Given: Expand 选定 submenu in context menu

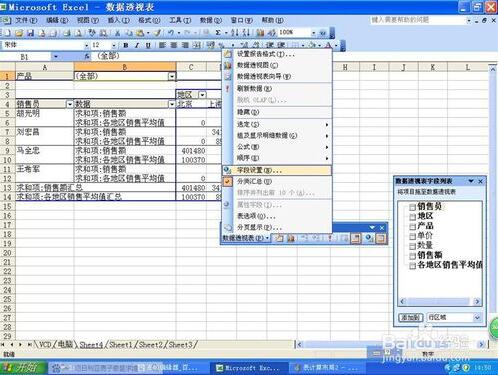Looking at the screenshot, I should [x=277, y=124].
